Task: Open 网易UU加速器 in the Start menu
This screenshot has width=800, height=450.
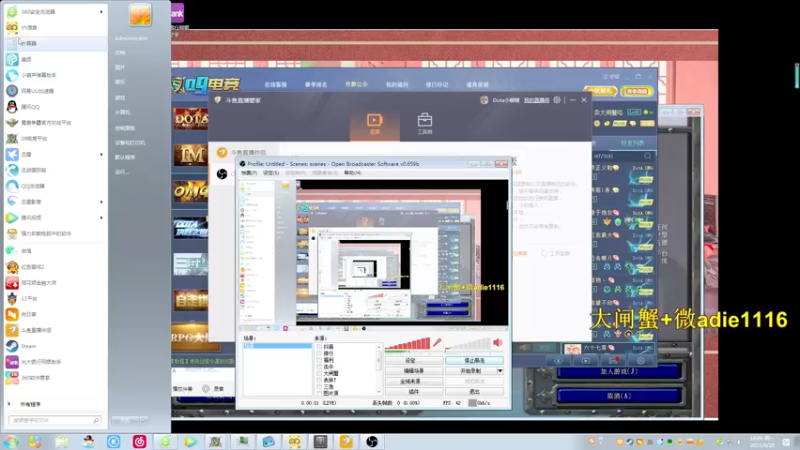Action: (x=55, y=91)
